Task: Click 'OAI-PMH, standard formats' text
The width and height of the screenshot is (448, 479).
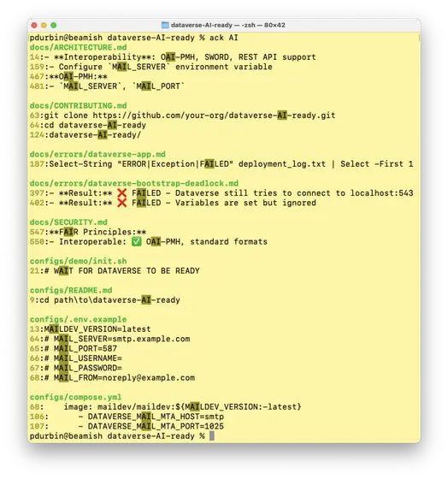Action: click(x=207, y=241)
